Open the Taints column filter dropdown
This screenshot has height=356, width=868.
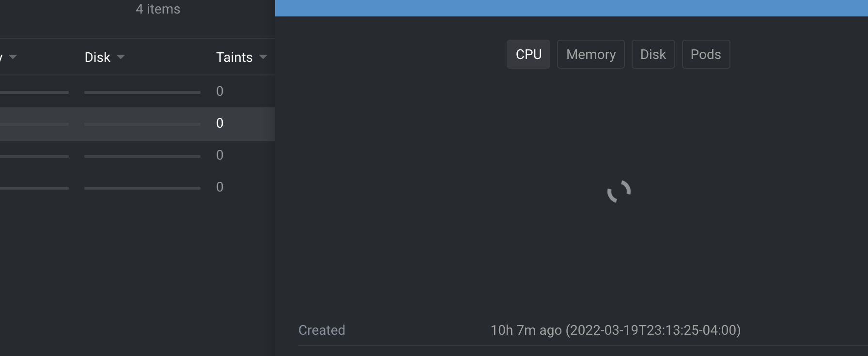point(263,57)
